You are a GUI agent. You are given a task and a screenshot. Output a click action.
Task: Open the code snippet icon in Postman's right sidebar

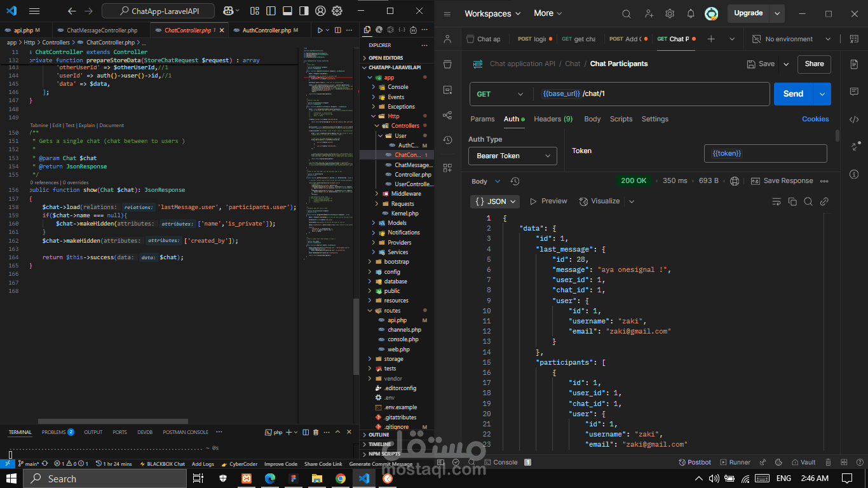pos(854,119)
